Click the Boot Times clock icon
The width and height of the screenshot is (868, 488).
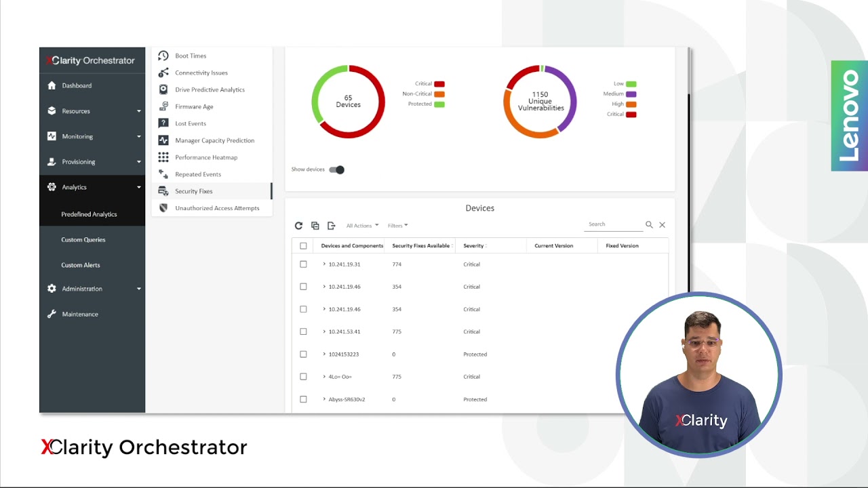163,56
